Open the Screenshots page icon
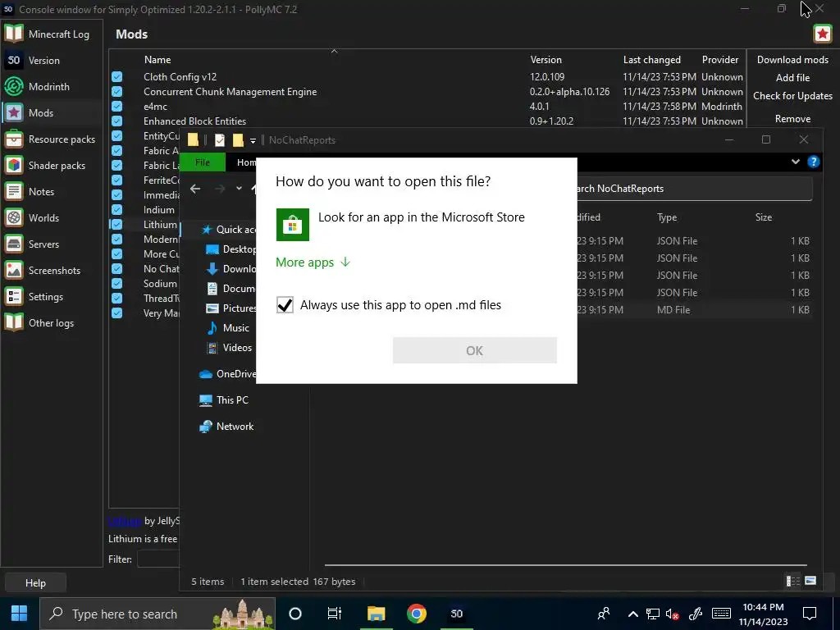 click(x=13, y=270)
